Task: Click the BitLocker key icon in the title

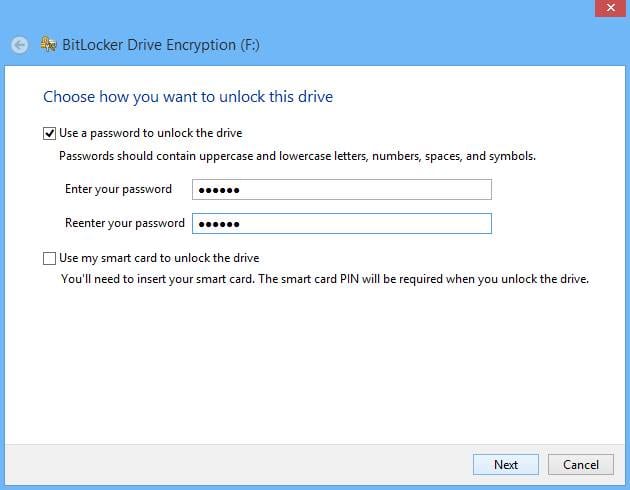Action: pyautogui.click(x=49, y=45)
